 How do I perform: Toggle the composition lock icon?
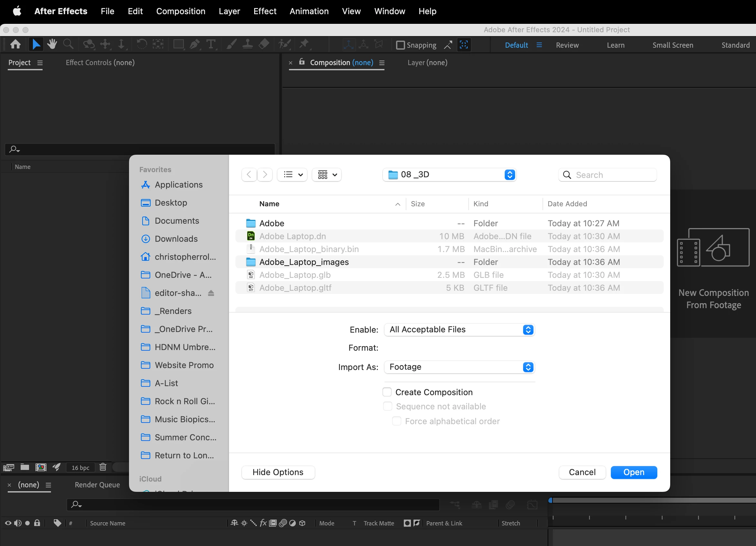pos(302,62)
